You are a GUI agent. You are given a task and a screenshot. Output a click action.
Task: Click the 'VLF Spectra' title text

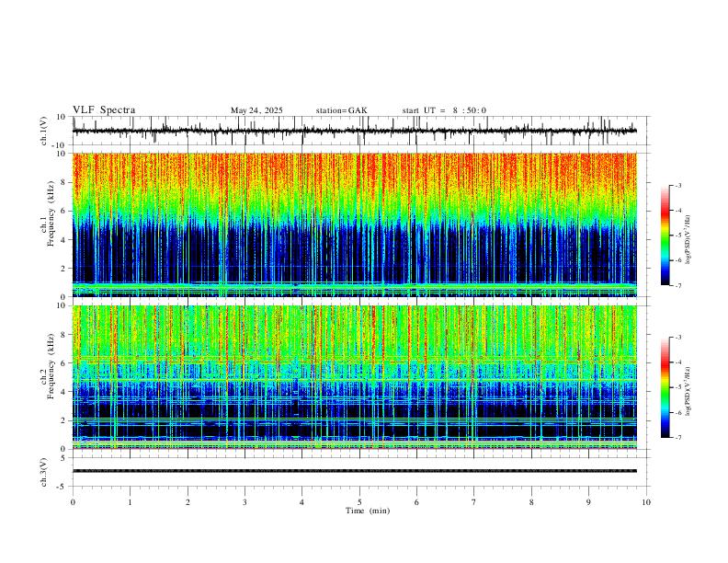(x=104, y=110)
